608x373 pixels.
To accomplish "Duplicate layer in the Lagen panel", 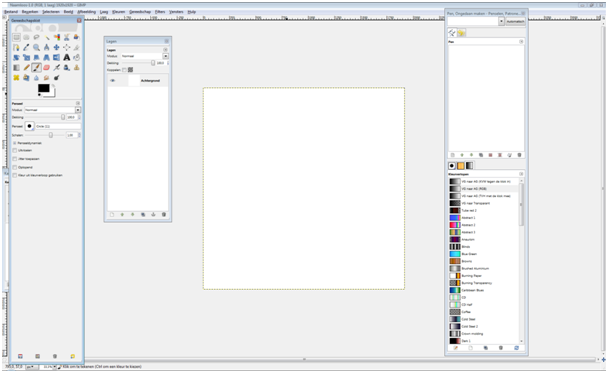I will pos(143,214).
